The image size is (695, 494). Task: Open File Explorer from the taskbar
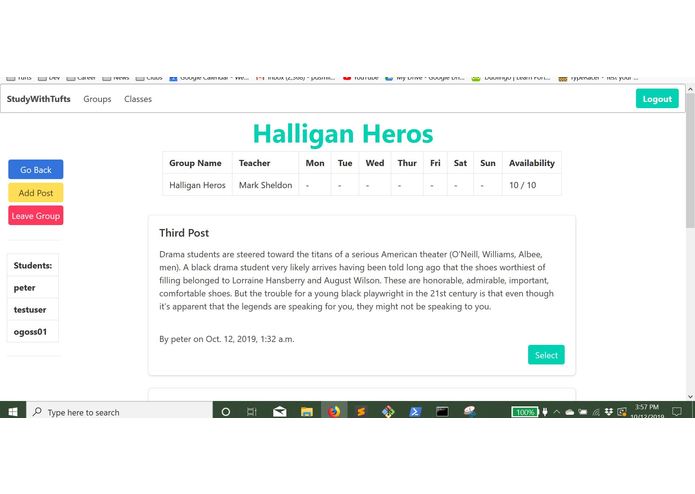tap(307, 412)
